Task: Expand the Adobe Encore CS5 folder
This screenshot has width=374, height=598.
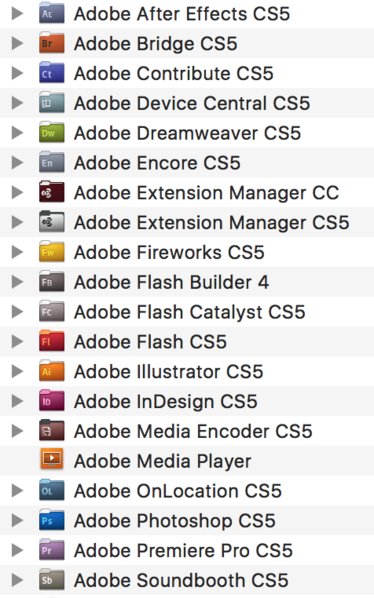Action: [x=18, y=163]
